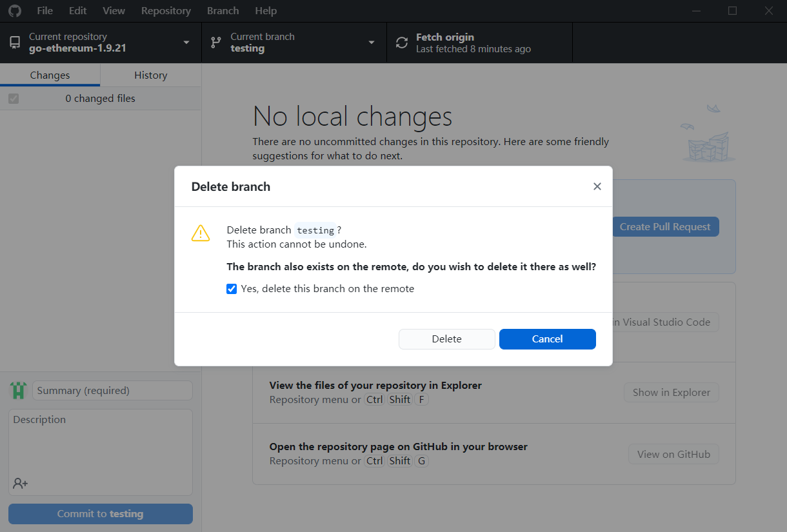787x532 pixels.
Task: Switch to the History tab
Action: click(151, 75)
